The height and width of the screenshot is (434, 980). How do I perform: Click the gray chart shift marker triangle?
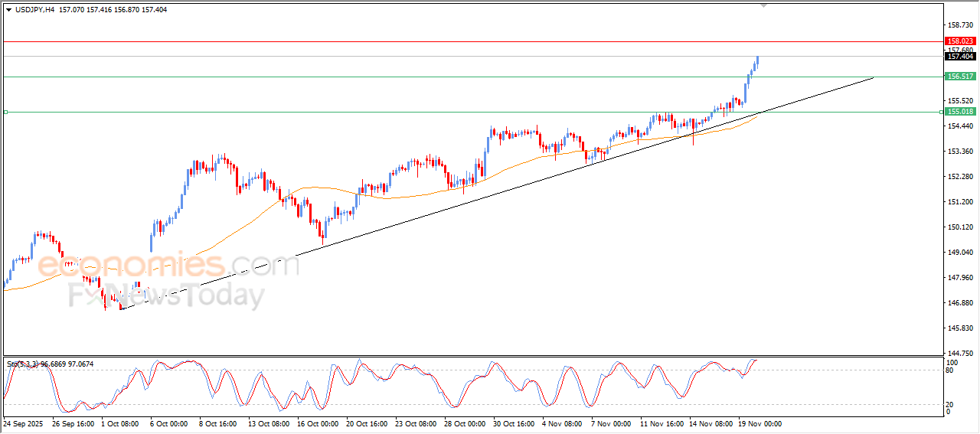coord(763,5)
